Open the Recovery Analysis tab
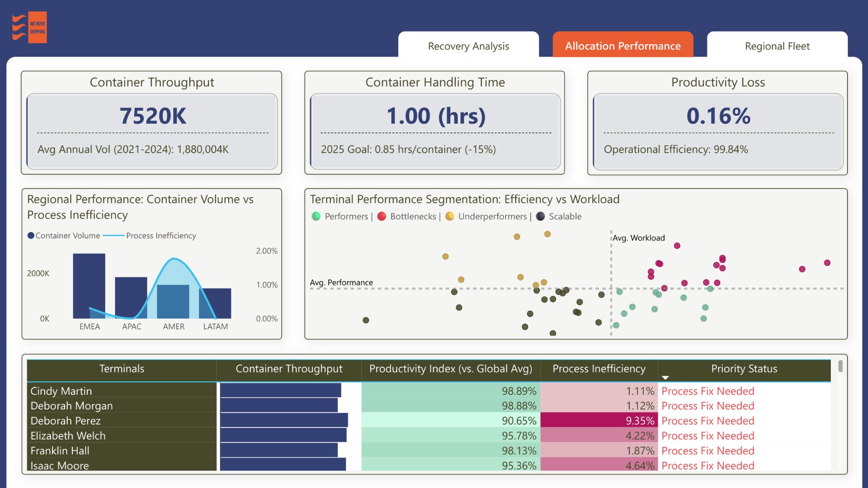Image resolution: width=868 pixels, height=488 pixels. (468, 46)
